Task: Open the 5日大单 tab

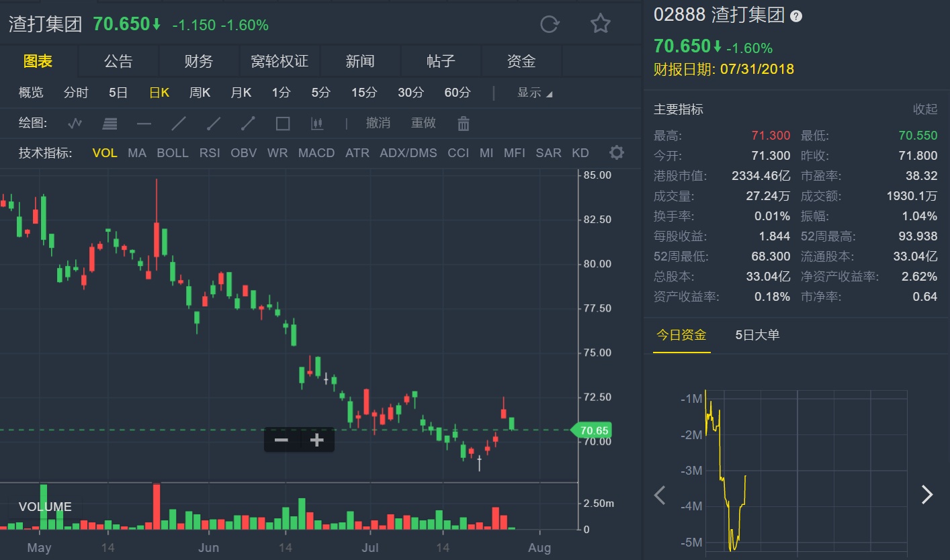Action: pos(757,334)
